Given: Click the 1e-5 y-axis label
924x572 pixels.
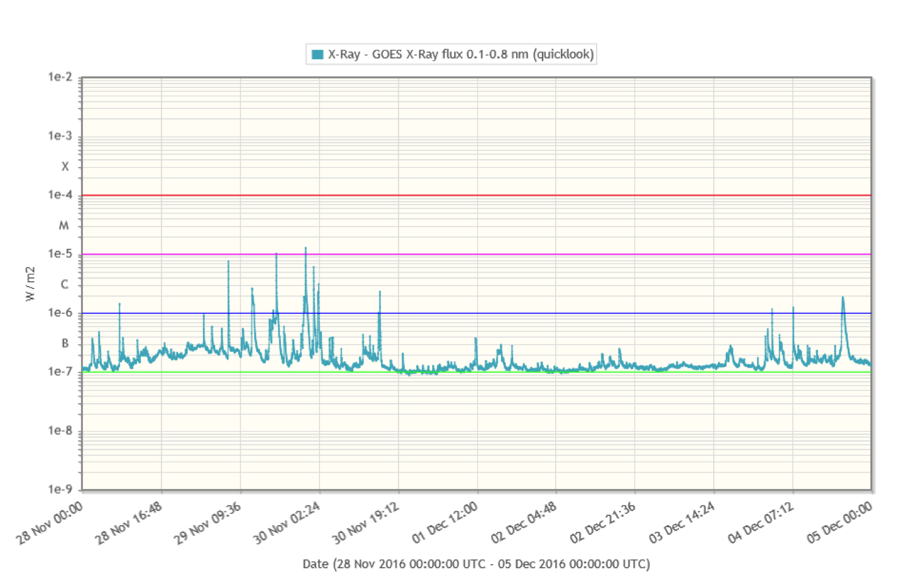Looking at the screenshot, I should (60, 254).
